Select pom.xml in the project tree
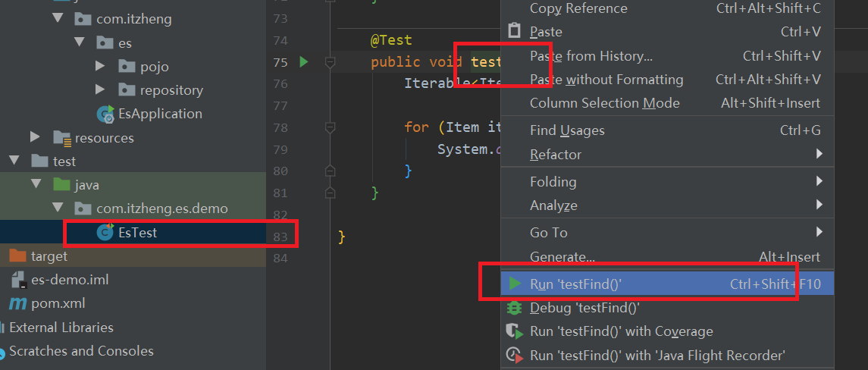Viewport: 868px width, 370px height. [x=58, y=303]
